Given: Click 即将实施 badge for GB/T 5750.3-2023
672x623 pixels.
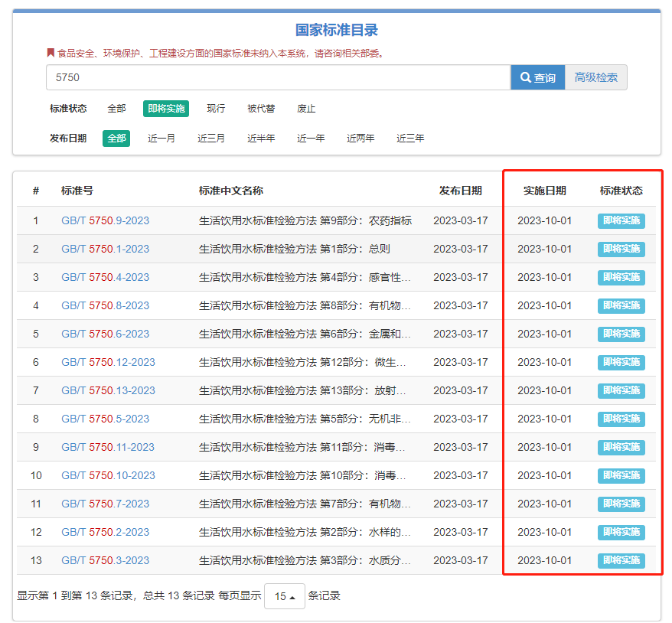Looking at the screenshot, I should coord(621,560).
